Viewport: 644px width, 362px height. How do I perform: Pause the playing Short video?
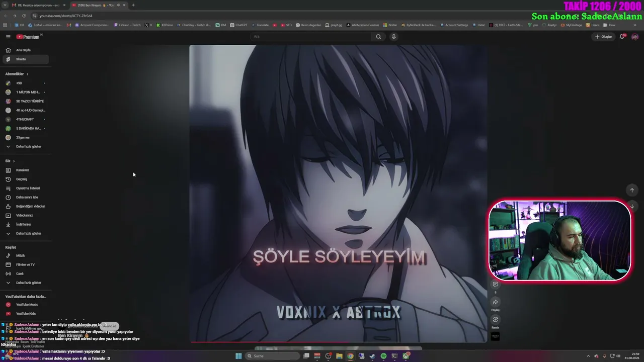338,194
